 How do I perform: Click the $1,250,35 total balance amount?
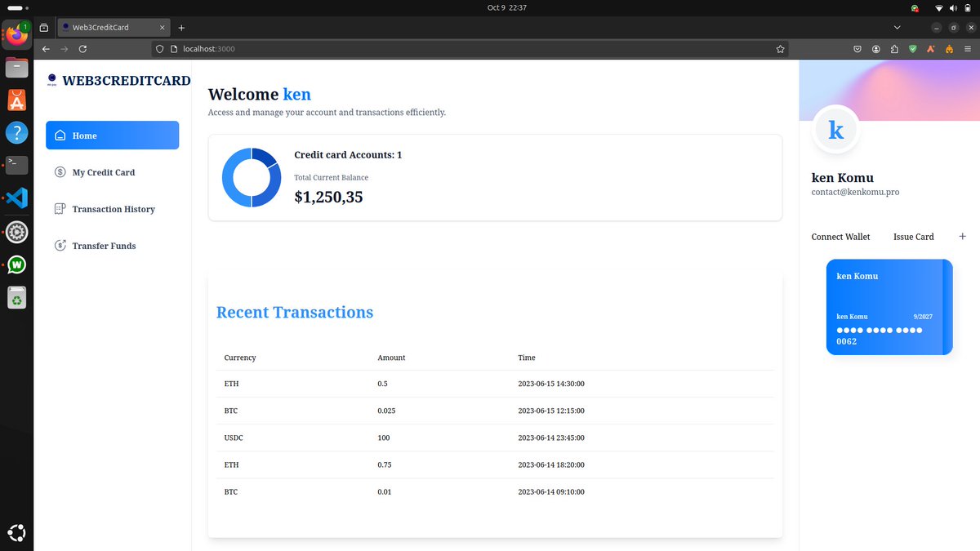tap(328, 197)
